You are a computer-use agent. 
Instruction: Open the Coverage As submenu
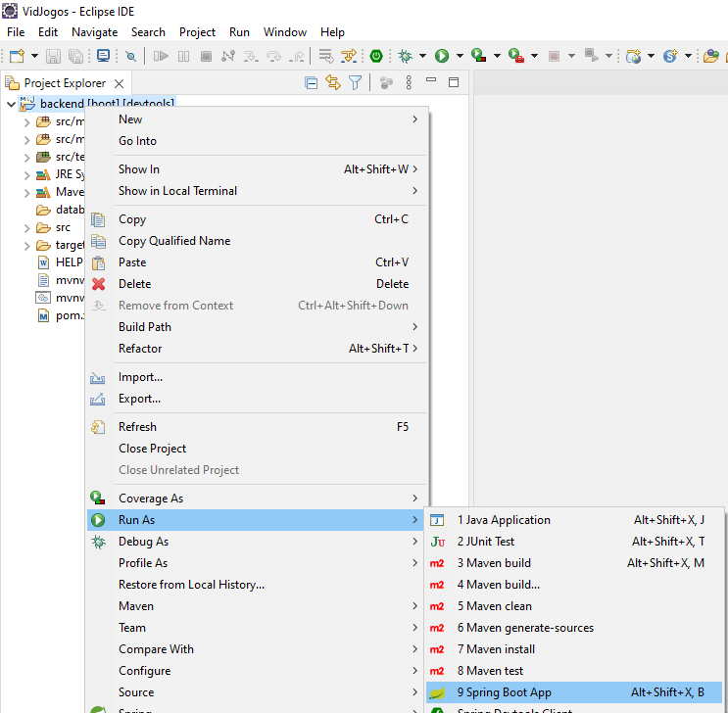[x=257, y=499]
